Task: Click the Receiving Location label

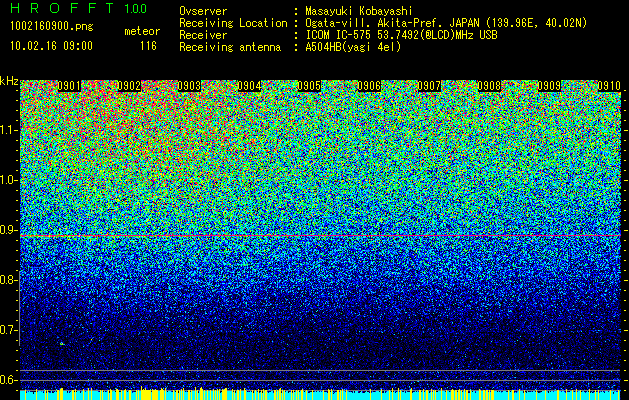Action: (x=233, y=23)
